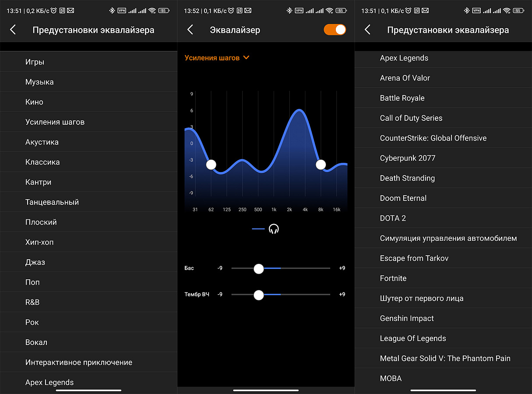
Task: Choose Усиления шагов in preset list
Action: tap(88, 122)
